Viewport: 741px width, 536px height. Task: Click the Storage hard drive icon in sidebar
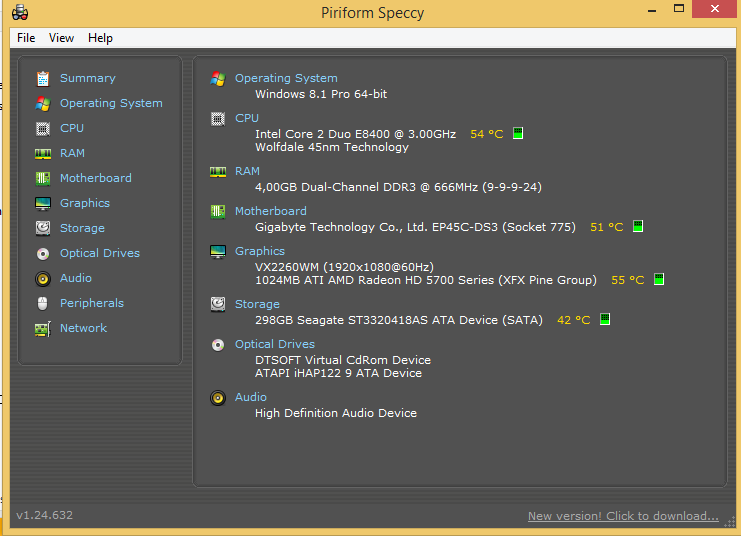click(x=43, y=228)
